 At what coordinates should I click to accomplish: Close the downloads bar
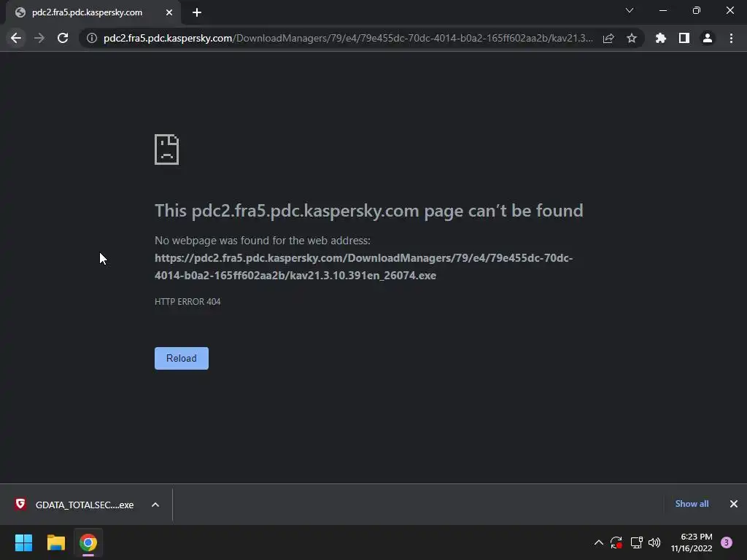[x=734, y=504]
